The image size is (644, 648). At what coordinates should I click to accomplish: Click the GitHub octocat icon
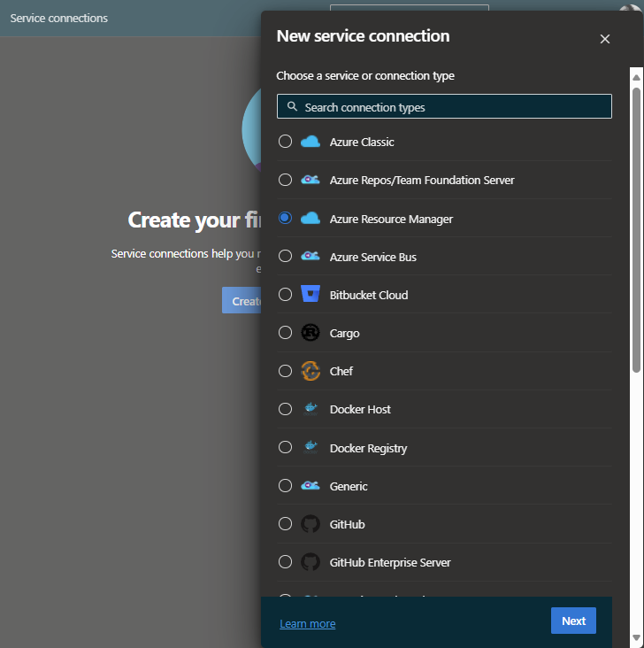[x=310, y=524]
